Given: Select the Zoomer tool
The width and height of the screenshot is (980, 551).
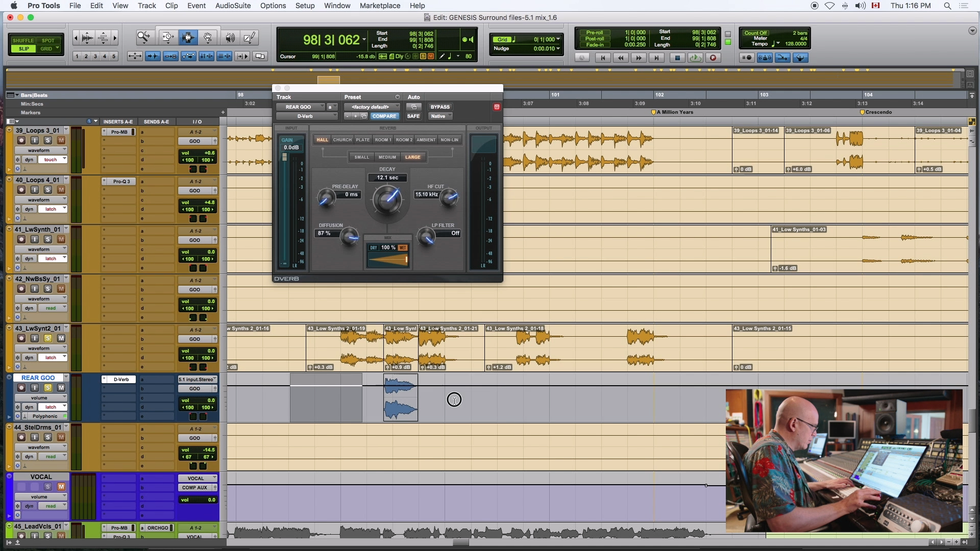Looking at the screenshot, I should [144, 37].
